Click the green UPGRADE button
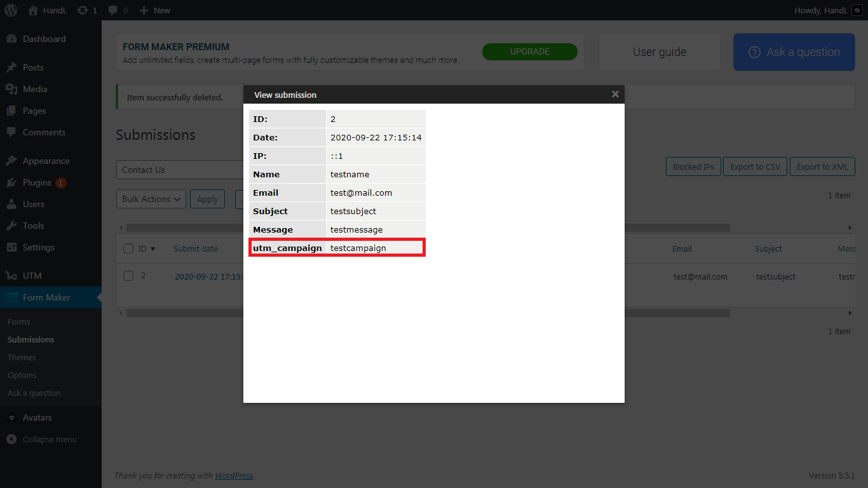Screen dimensions: 868x488 pyautogui.click(x=529, y=52)
